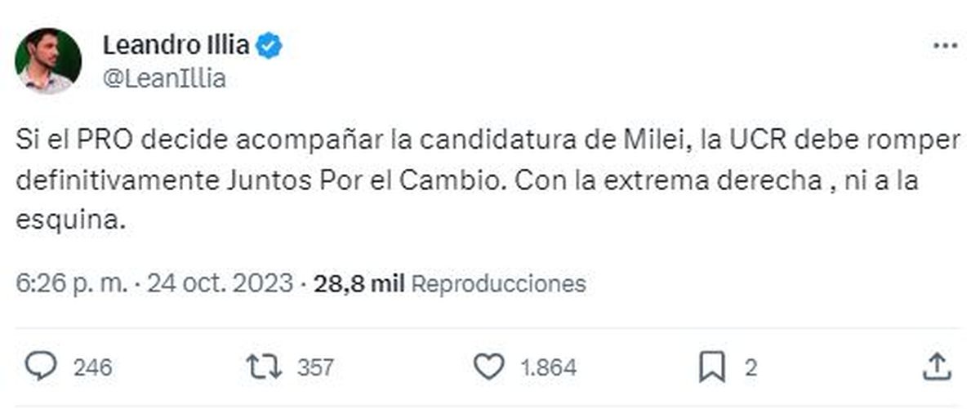This screenshot has width=980, height=409.
Task: Click the 24 oct. 2023 date
Action: [220, 283]
